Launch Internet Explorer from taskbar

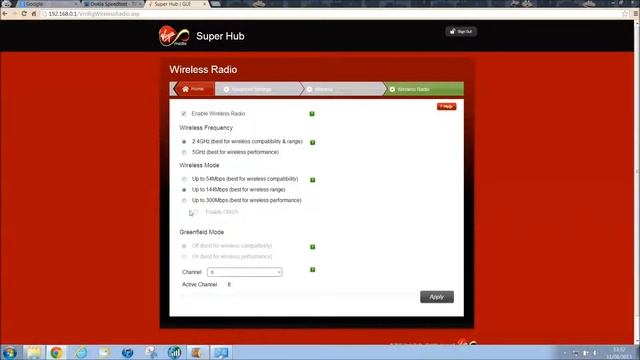(80, 352)
